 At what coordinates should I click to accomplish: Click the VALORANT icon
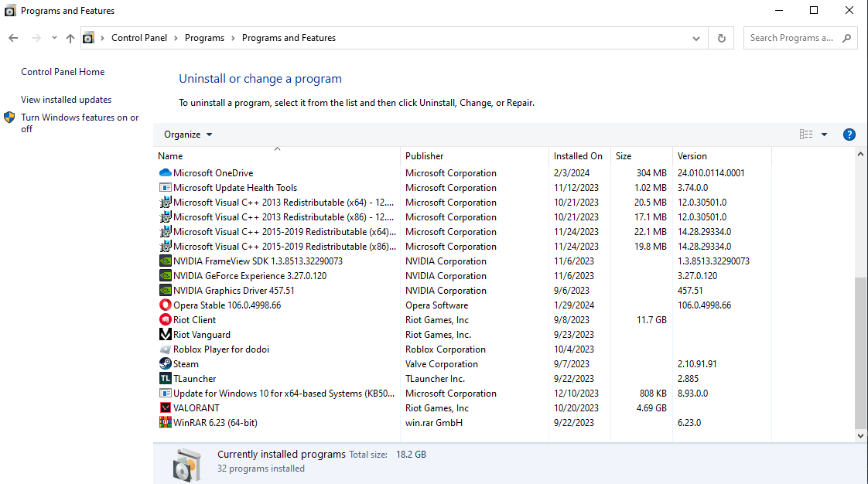[165, 408]
